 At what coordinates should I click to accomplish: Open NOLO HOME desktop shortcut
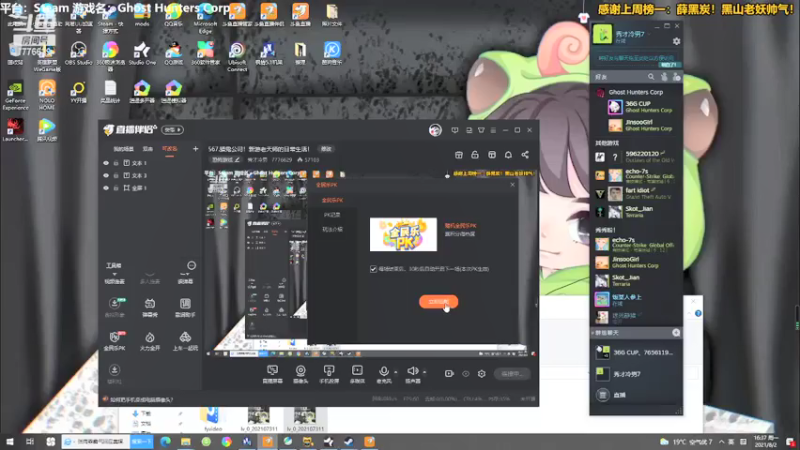[x=47, y=95]
